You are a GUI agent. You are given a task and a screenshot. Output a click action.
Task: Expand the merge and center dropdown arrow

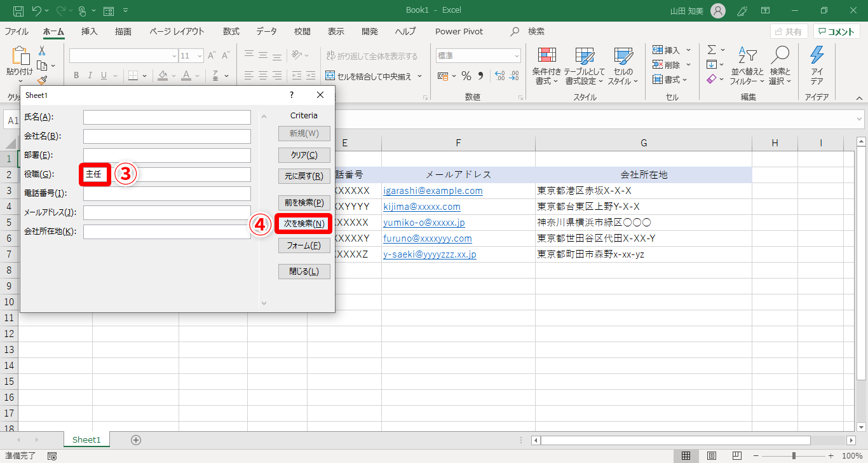point(419,76)
